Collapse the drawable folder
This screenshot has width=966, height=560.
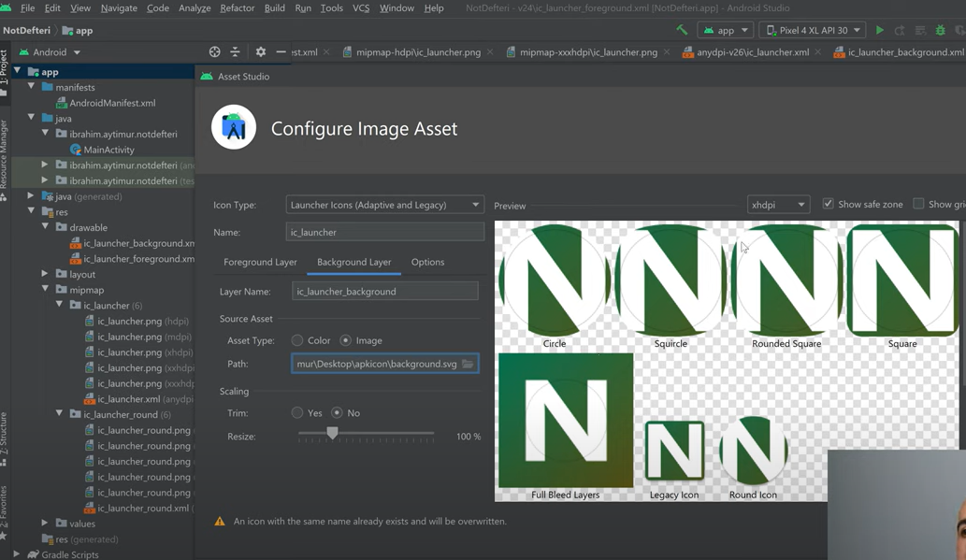pyautogui.click(x=46, y=227)
